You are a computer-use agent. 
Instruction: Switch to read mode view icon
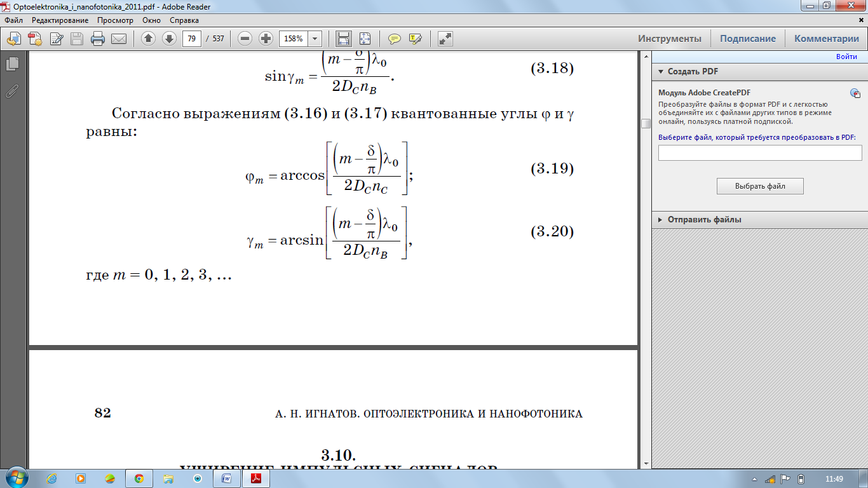445,39
